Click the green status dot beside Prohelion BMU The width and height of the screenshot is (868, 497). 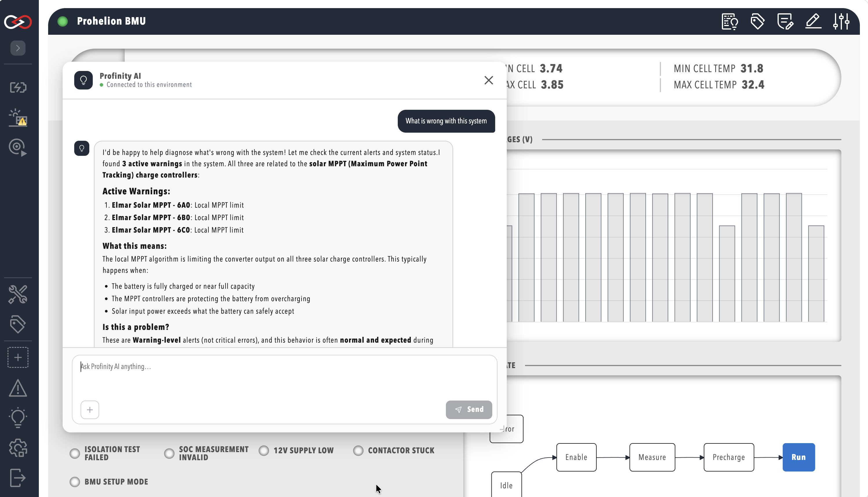coord(63,21)
